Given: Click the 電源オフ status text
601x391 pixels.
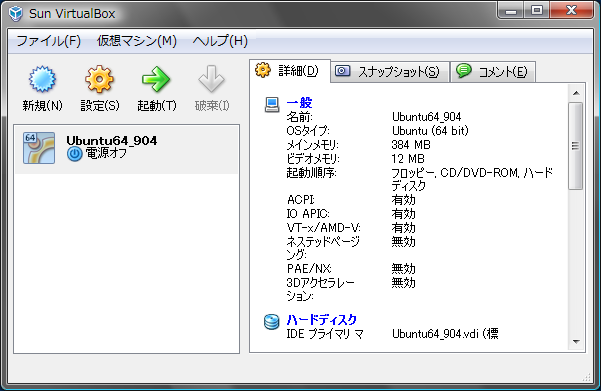Looking at the screenshot, I should pyautogui.click(x=106, y=153).
